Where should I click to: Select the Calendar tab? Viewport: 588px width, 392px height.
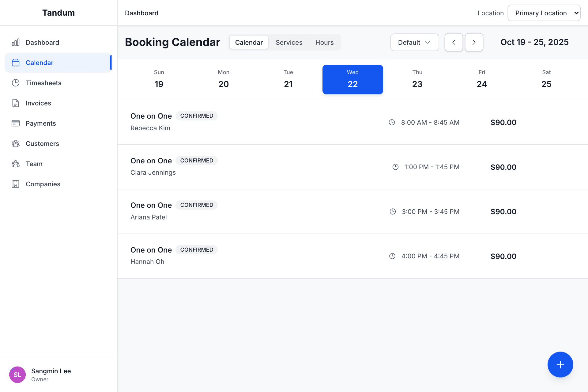[249, 42]
